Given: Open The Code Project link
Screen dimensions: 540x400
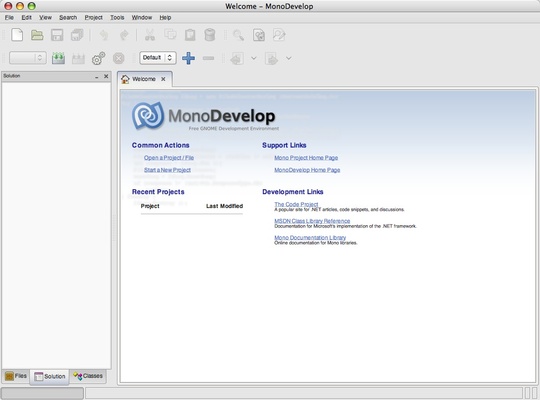Looking at the screenshot, I should pyautogui.click(x=296, y=204).
